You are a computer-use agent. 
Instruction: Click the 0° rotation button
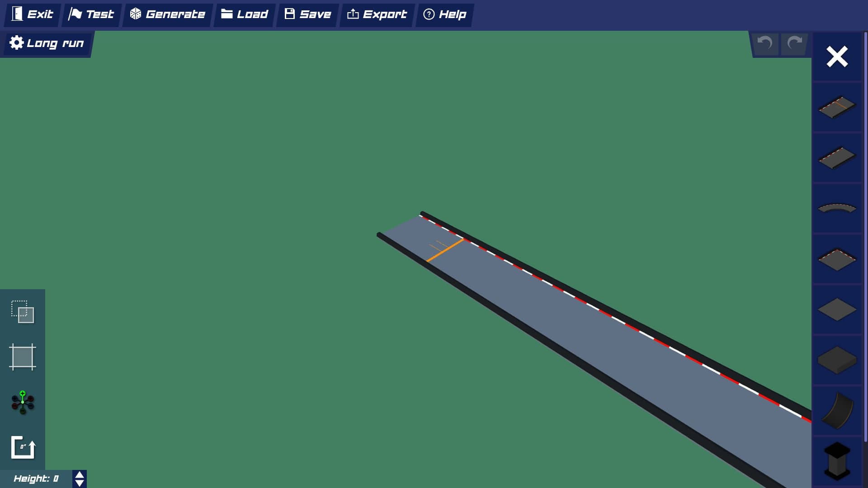(23, 447)
